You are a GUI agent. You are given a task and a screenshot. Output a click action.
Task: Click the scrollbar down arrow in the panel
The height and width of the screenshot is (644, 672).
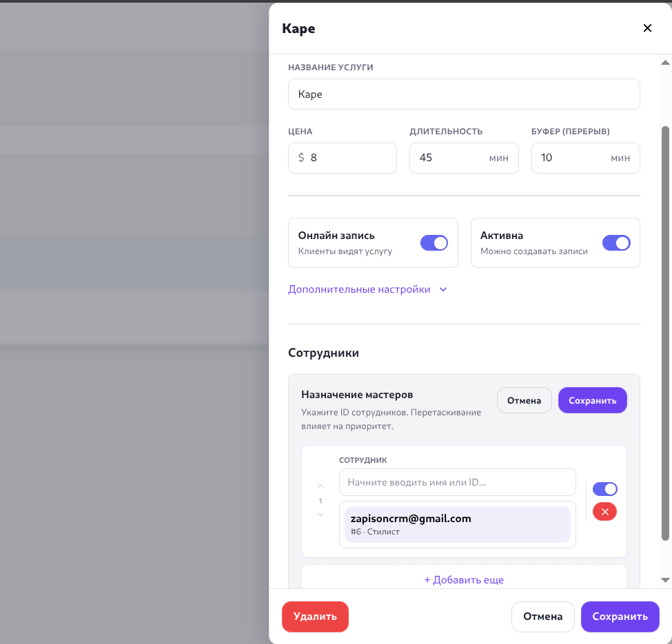665,580
